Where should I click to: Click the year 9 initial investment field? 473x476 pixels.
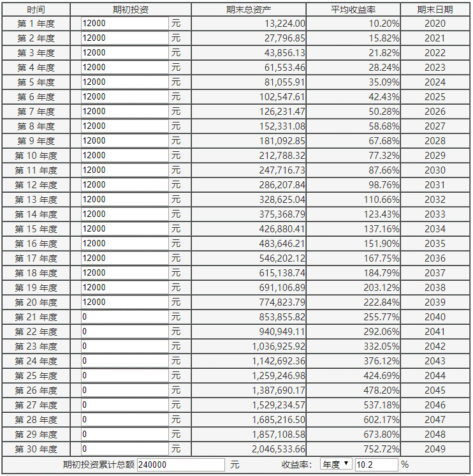(124, 140)
